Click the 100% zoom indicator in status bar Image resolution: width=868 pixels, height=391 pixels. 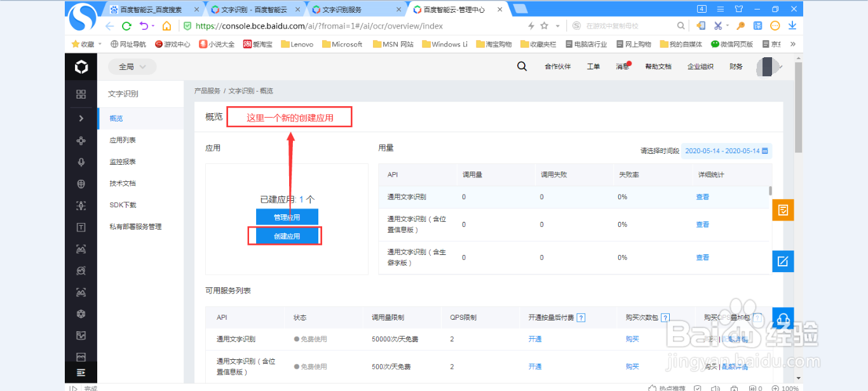click(x=785, y=388)
